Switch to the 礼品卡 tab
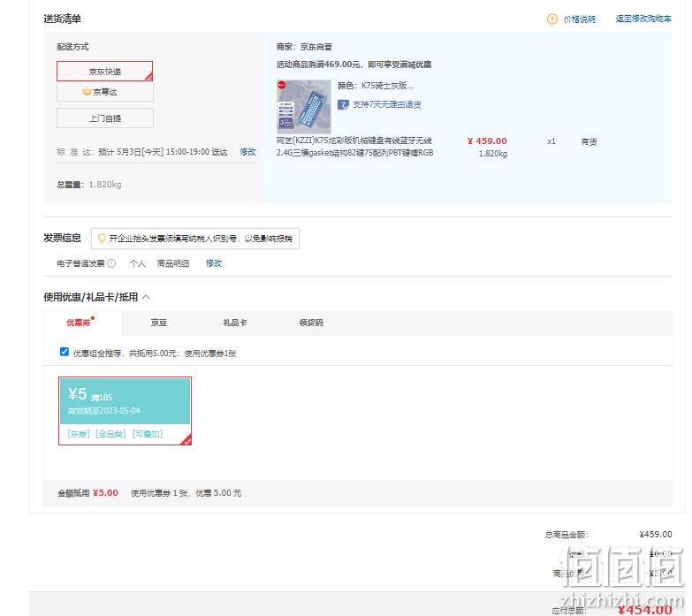This screenshot has height=616, width=692. click(235, 323)
